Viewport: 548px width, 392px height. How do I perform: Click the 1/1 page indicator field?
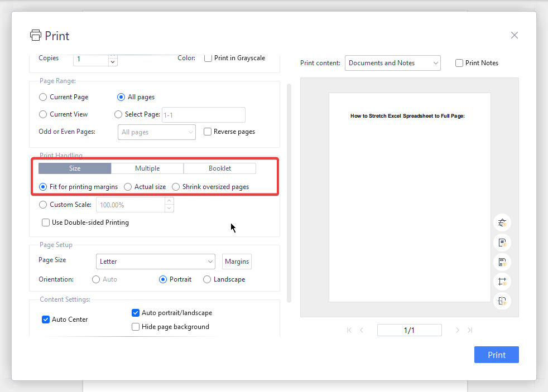(x=409, y=330)
